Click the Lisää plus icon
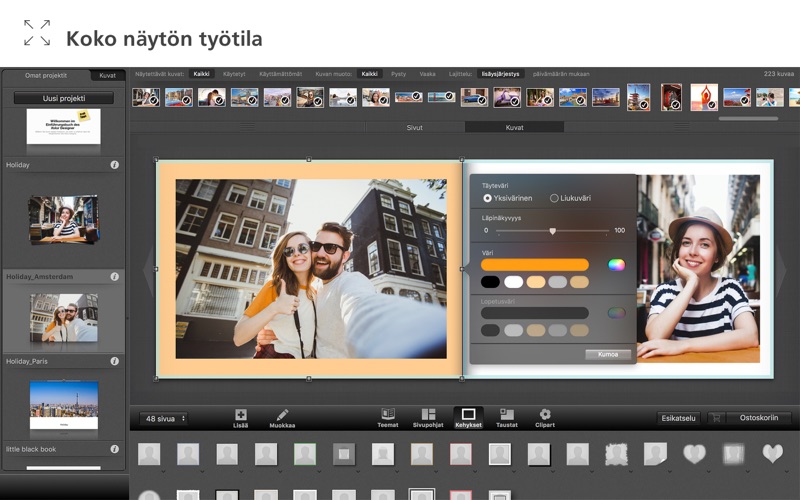800x500 pixels. point(240,414)
